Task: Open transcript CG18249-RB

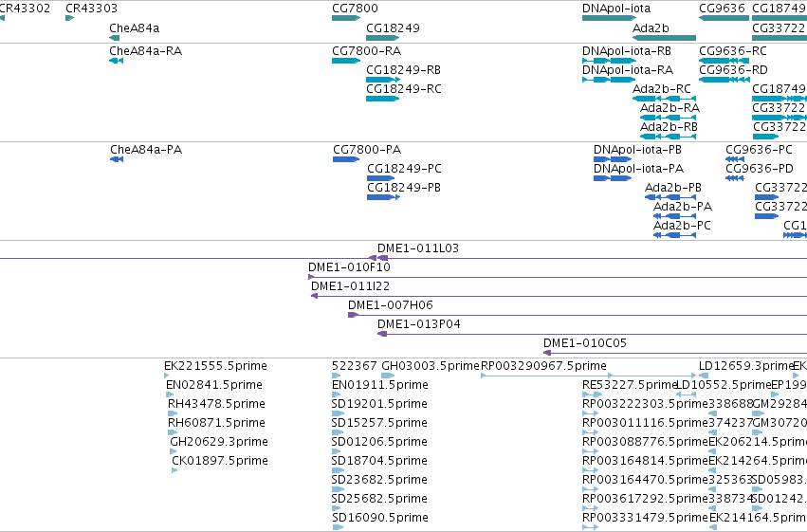Action: pyautogui.click(x=404, y=70)
